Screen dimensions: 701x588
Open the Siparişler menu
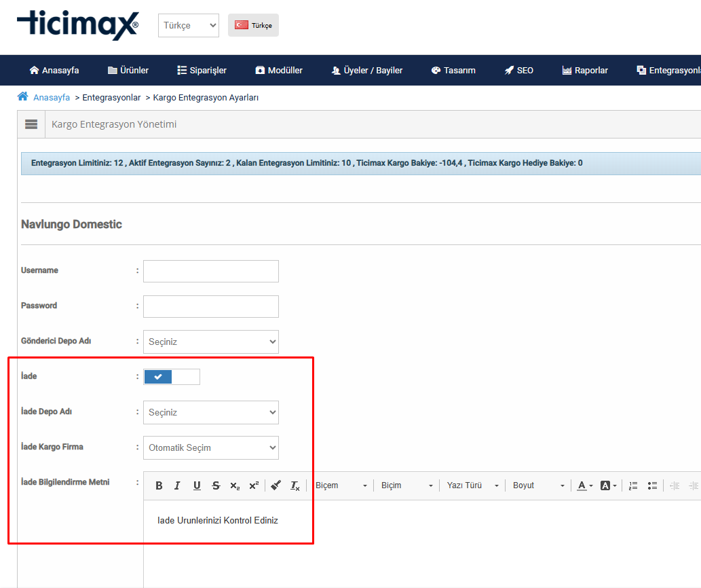click(202, 70)
